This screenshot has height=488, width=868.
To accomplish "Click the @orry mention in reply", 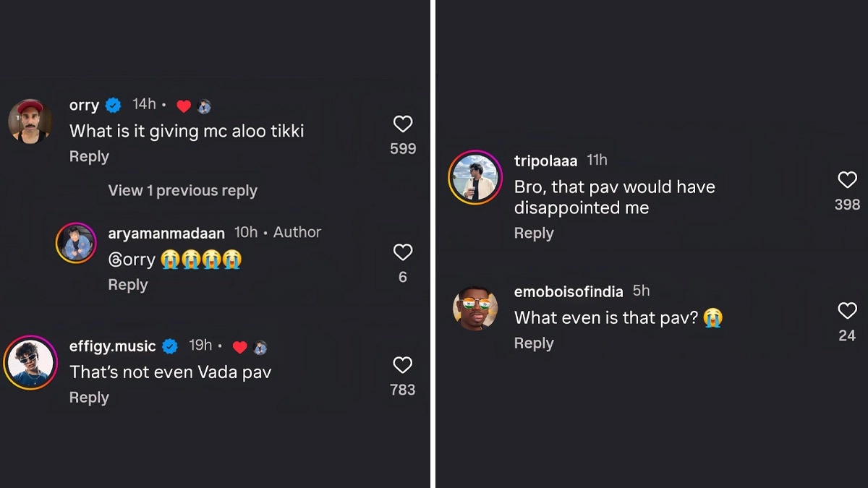I will click(x=132, y=260).
